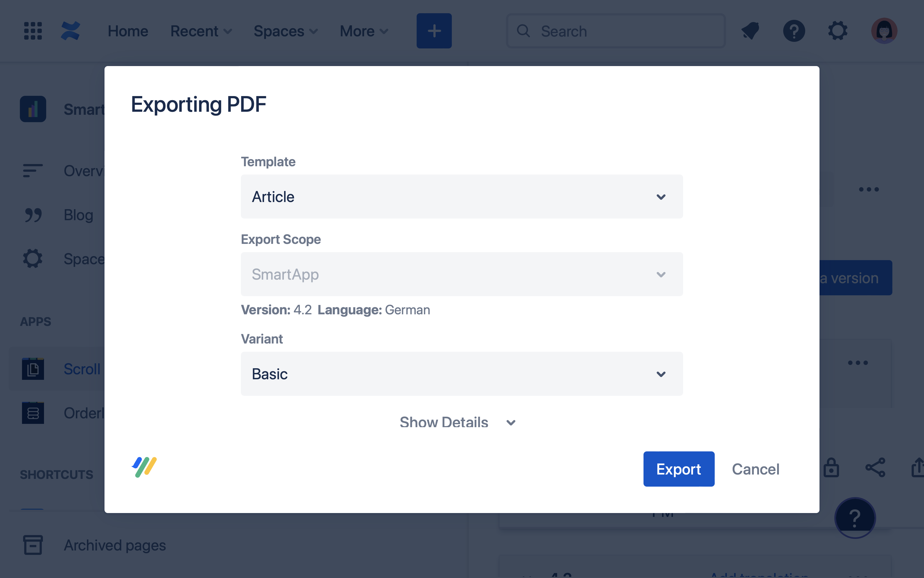Click the SmartApp space logo icon
924x578 pixels.
coord(33,109)
